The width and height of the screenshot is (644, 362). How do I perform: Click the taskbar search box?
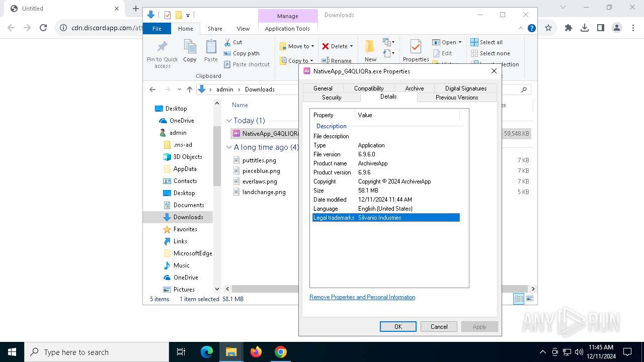click(x=97, y=352)
